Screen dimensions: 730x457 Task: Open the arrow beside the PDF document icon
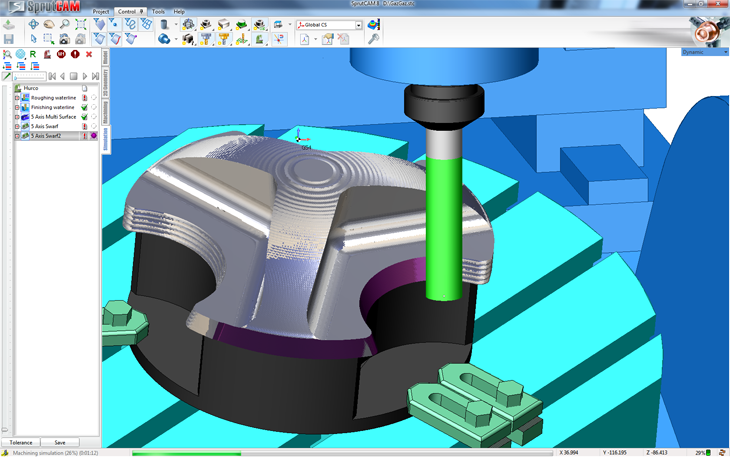coord(316,39)
